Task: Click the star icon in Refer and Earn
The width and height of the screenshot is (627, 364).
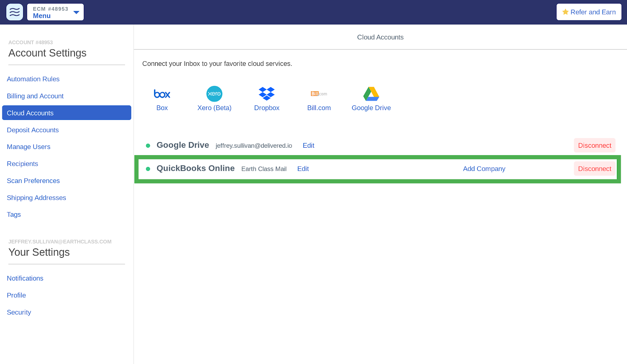Action: (x=565, y=12)
